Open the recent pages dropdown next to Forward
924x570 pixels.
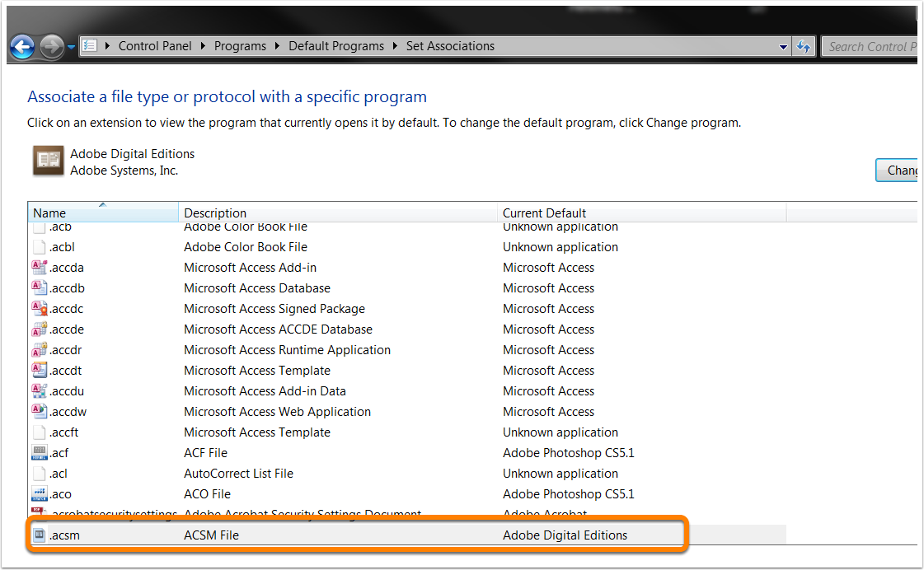click(x=72, y=46)
